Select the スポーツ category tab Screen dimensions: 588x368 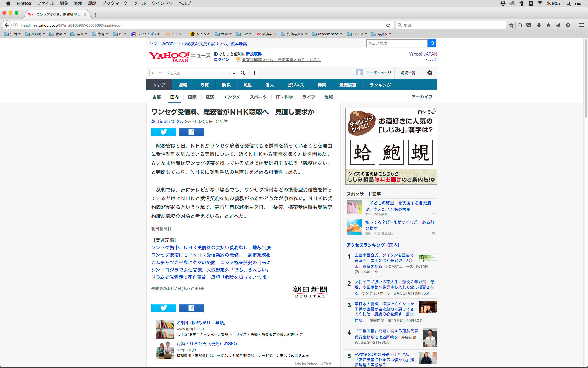click(x=258, y=97)
